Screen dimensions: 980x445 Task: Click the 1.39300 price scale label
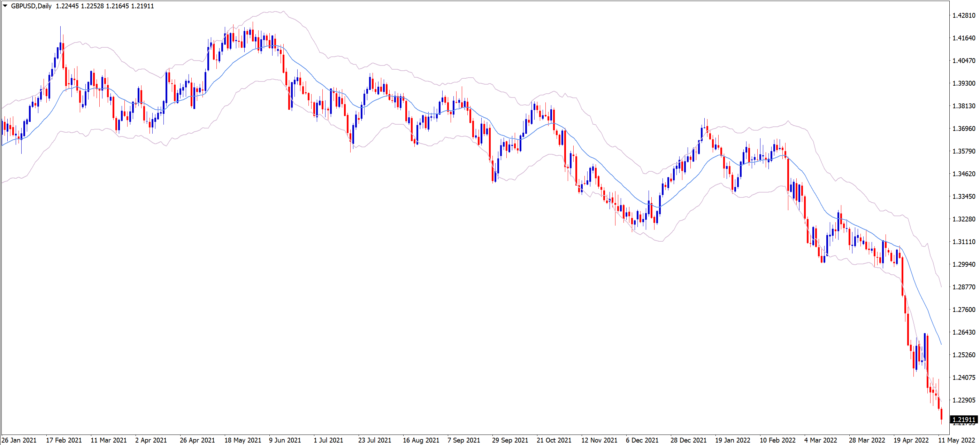coord(964,83)
